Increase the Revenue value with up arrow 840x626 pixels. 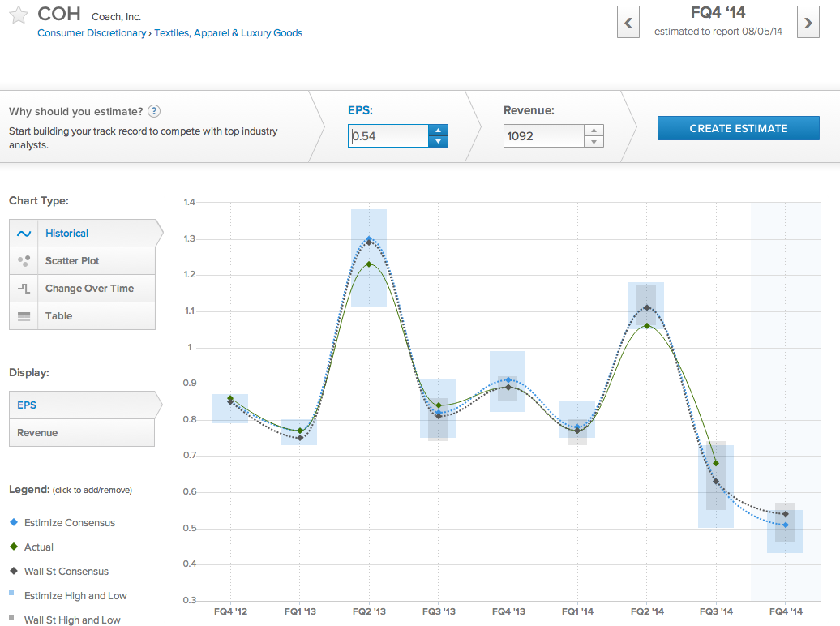click(x=594, y=131)
